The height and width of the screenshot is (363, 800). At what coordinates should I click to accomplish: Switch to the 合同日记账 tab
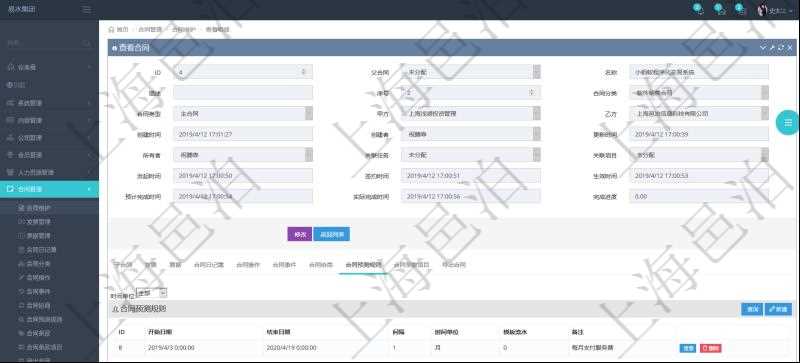click(209, 265)
